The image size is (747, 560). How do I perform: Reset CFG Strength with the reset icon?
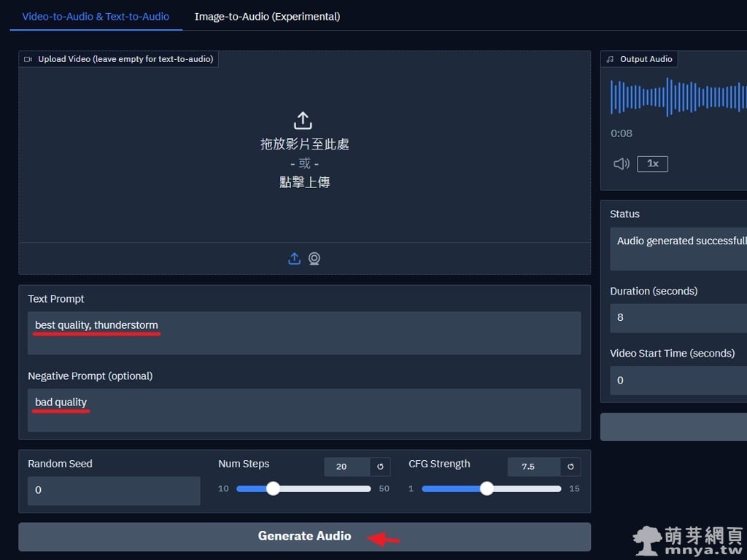click(570, 467)
